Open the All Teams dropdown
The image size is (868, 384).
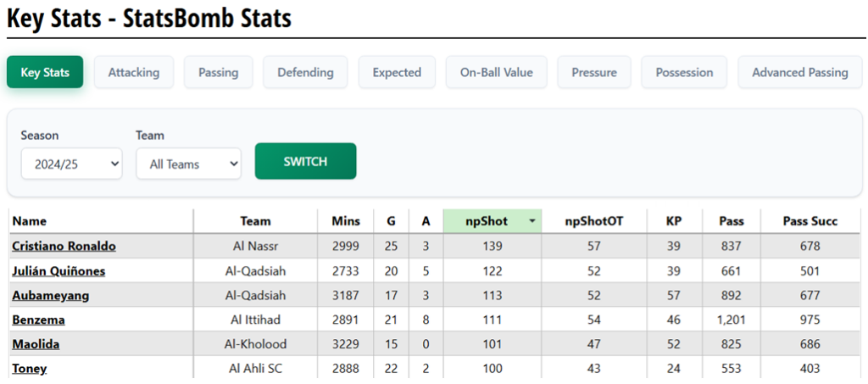pyautogui.click(x=188, y=164)
